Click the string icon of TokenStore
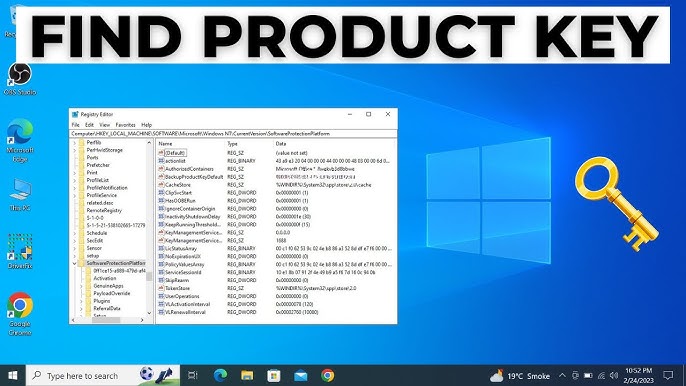The image size is (686, 386). (x=161, y=288)
